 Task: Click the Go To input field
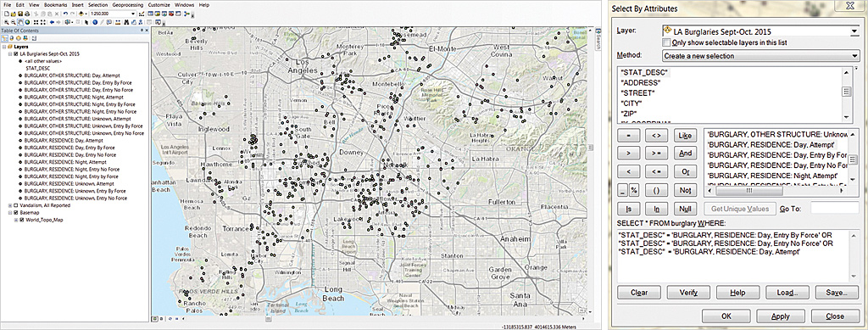pyautogui.click(x=834, y=208)
